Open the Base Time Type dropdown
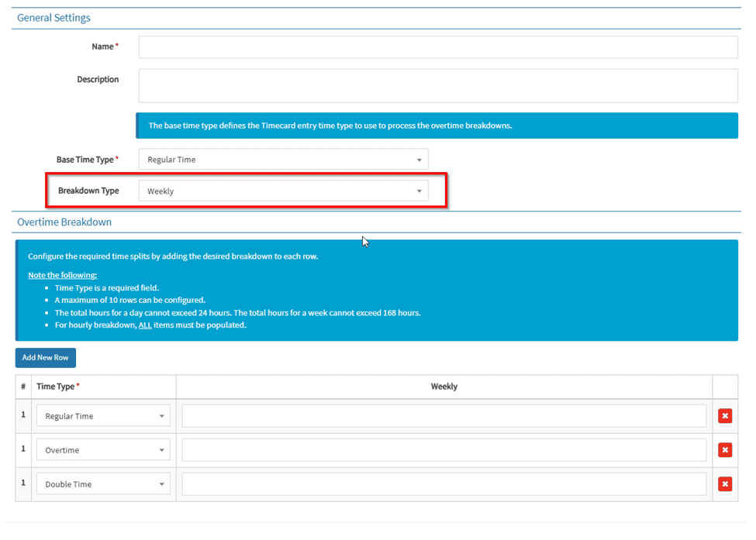 click(283, 160)
